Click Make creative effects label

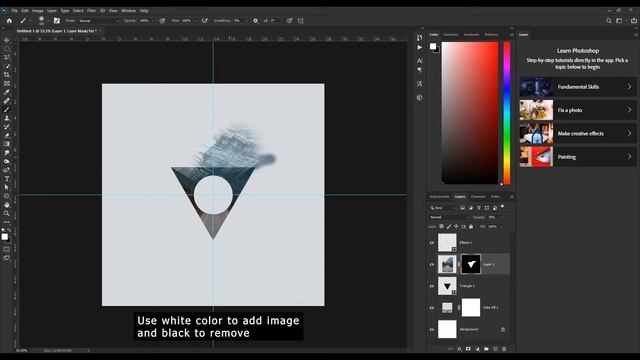580,133
